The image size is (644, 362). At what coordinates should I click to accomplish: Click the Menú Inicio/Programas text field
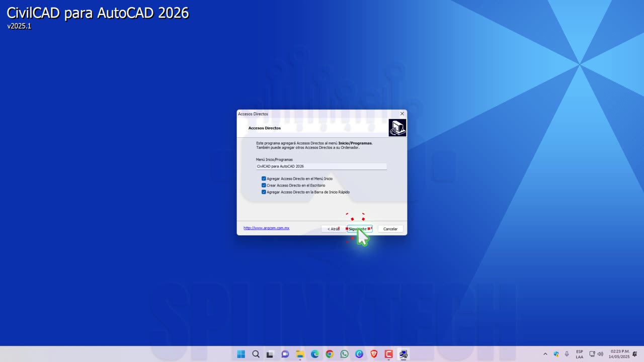point(321,166)
